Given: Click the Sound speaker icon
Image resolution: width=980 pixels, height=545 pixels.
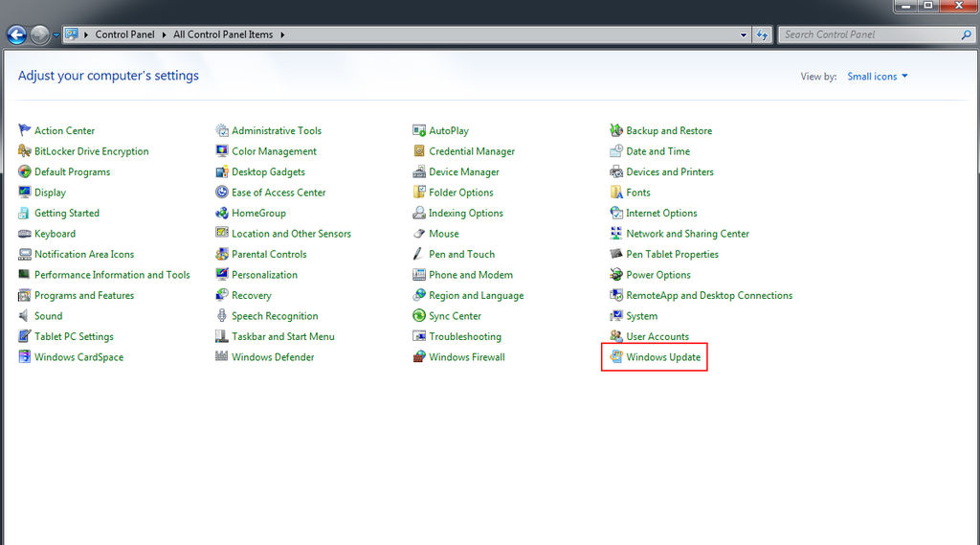Looking at the screenshot, I should click(24, 315).
